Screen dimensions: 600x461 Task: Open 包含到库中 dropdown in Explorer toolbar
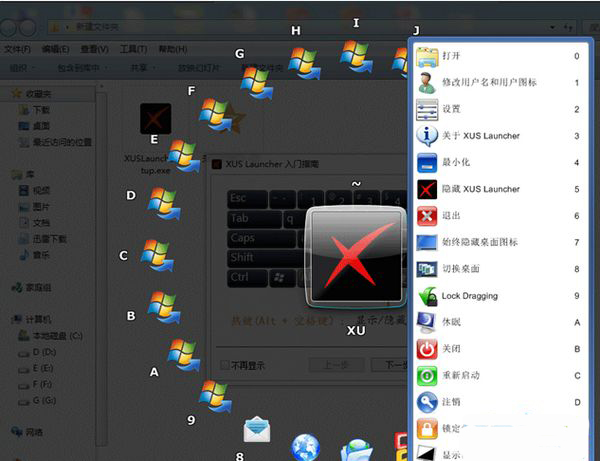[x=82, y=68]
